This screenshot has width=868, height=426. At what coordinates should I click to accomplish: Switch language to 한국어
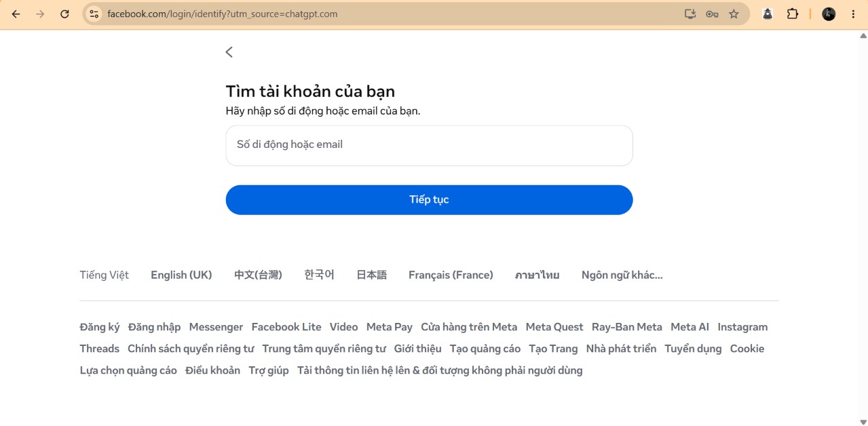[319, 275]
